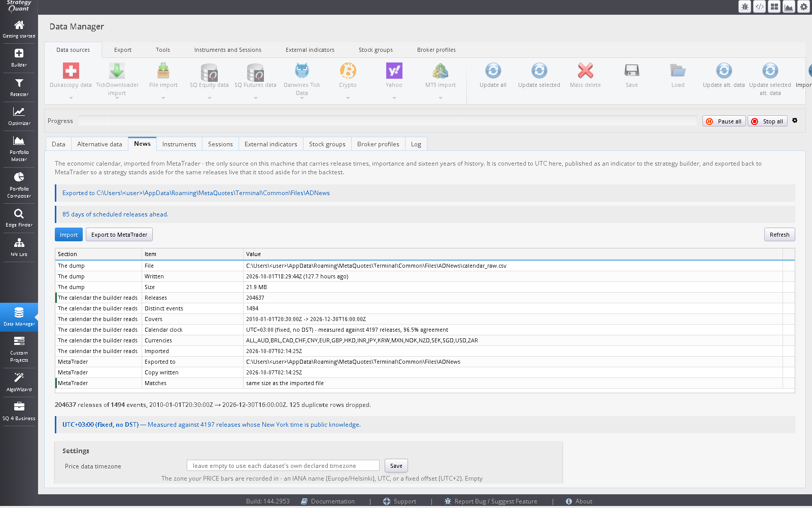This screenshot has height=508, width=812.
Task: Open SQ 4 Business
Action: click(19, 411)
